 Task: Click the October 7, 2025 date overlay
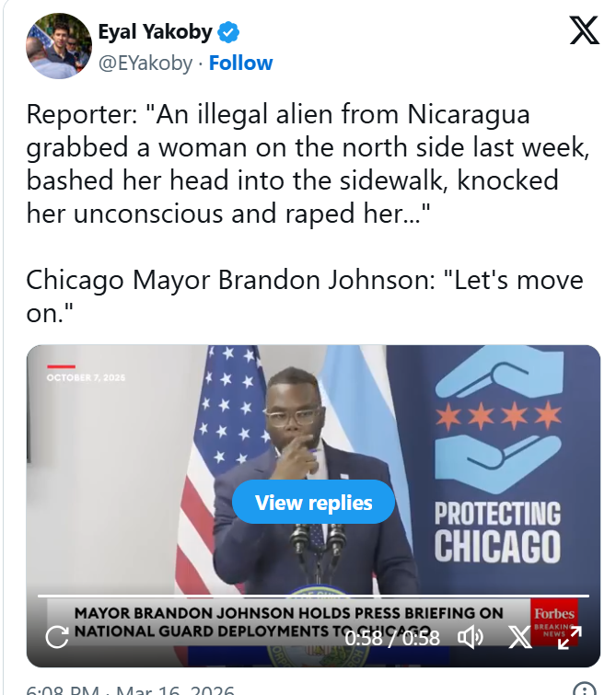pyautogui.click(x=86, y=377)
